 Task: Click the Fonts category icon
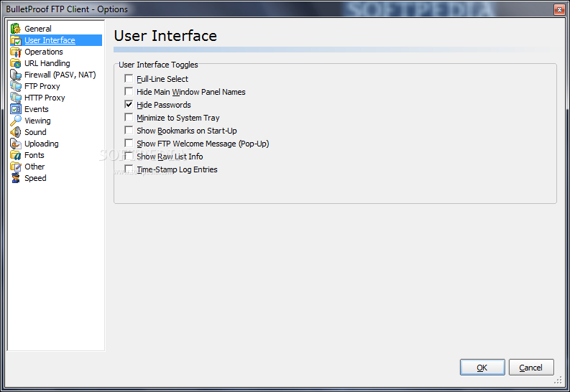[x=16, y=155]
